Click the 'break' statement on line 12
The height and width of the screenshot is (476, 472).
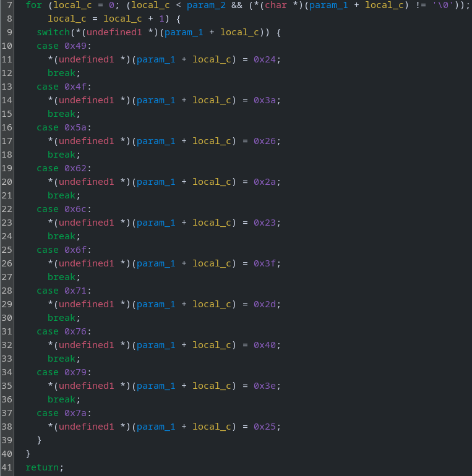point(61,73)
